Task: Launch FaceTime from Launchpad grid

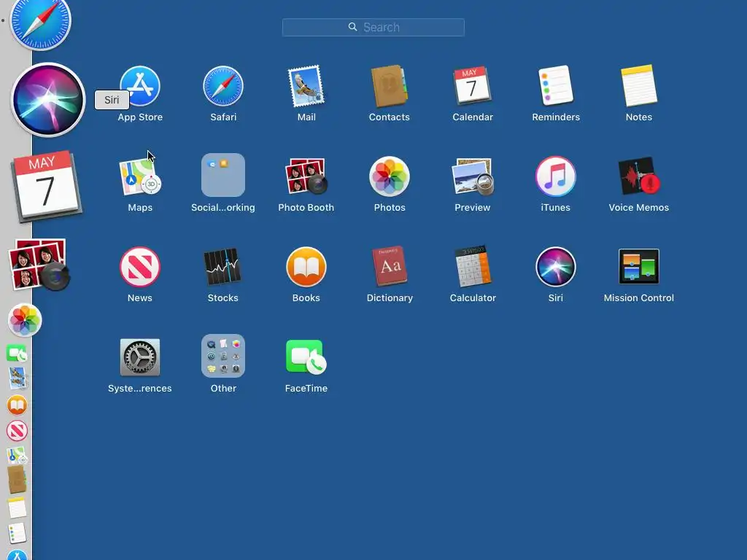Action: [306, 357]
